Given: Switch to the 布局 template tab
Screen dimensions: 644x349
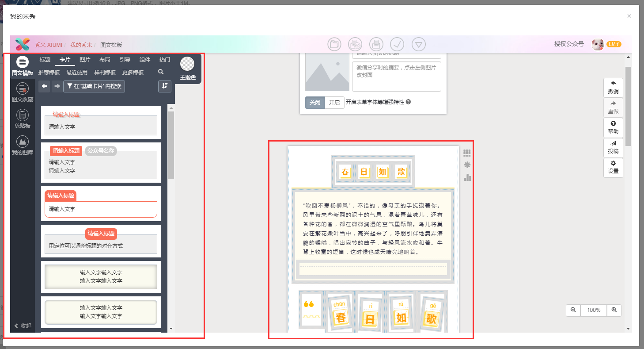Looking at the screenshot, I should tap(105, 60).
